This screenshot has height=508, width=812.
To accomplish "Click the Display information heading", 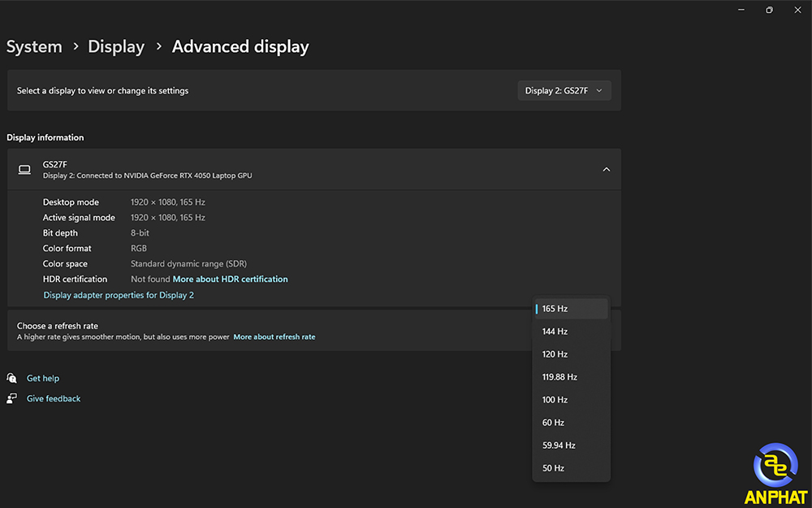I will click(45, 137).
